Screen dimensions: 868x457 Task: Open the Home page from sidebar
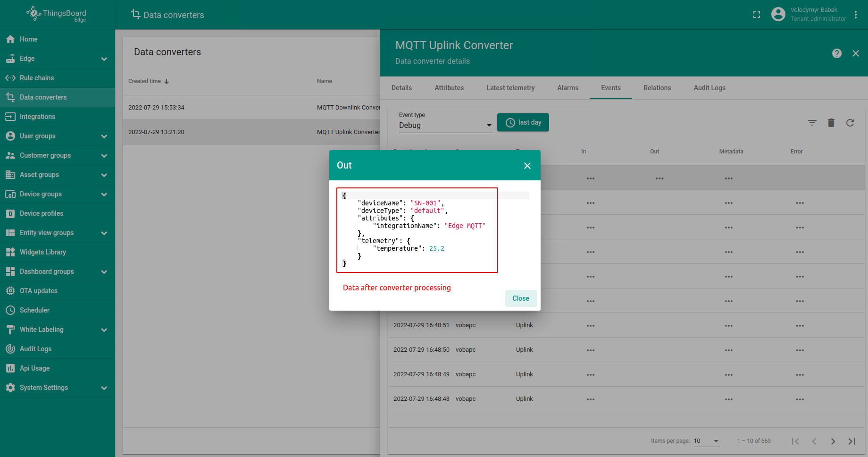point(58,39)
